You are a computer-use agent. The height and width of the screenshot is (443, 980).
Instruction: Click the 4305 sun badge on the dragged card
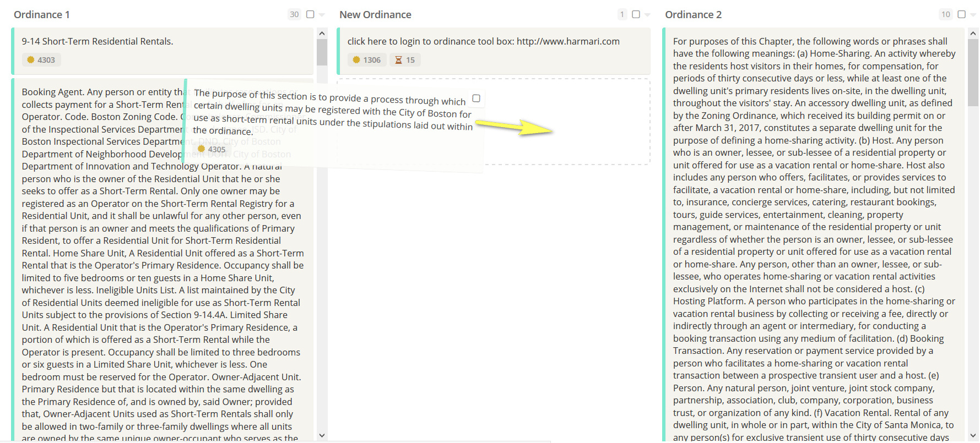click(x=212, y=149)
